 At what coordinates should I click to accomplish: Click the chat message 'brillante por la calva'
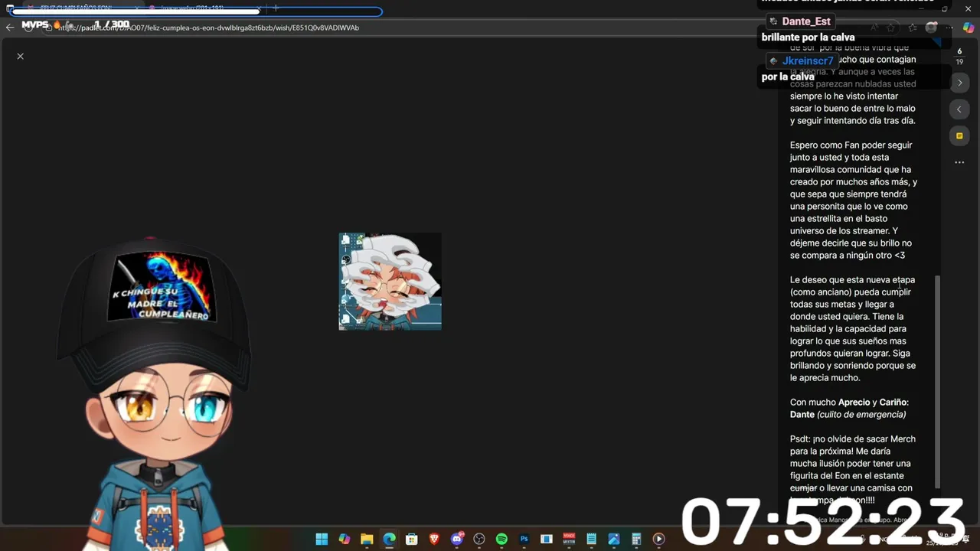pos(808,37)
